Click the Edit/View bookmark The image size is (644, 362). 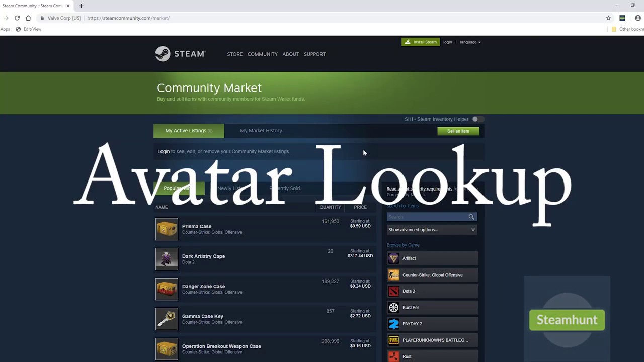pyautogui.click(x=28, y=29)
